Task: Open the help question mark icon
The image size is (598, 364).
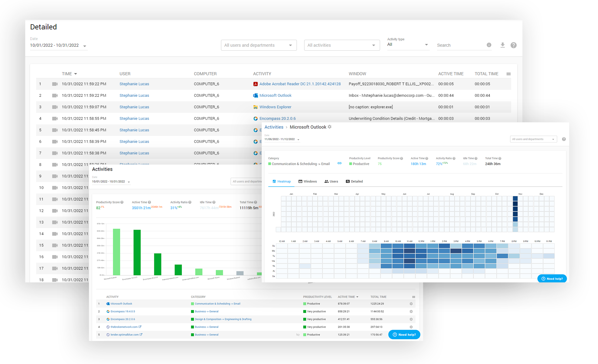Action: pyautogui.click(x=513, y=45)
